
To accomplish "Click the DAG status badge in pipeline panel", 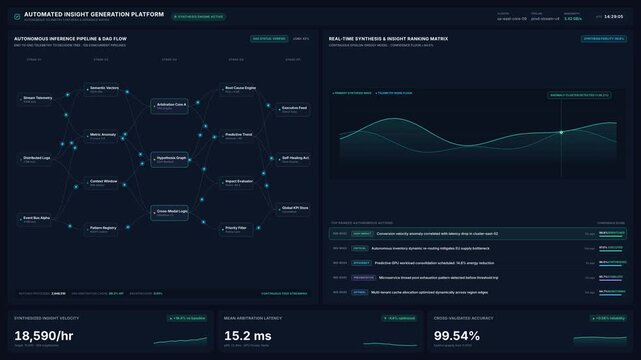I will tap(269, 39).
